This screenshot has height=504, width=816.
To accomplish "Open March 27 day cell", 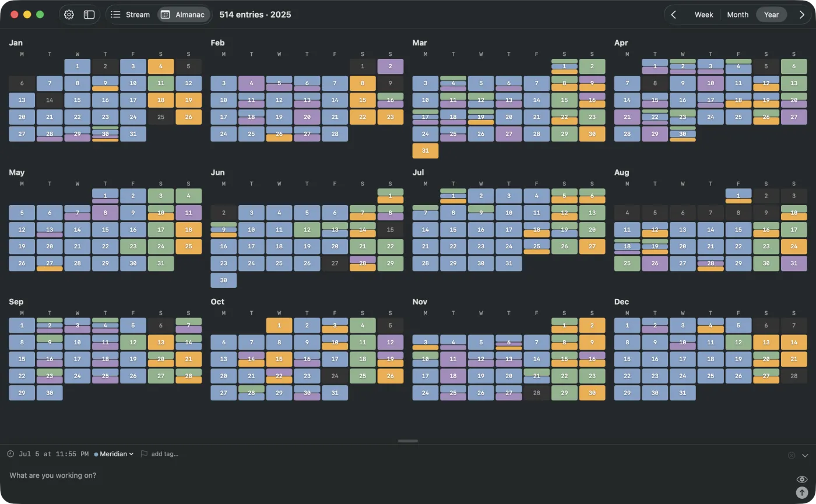I will click(509, 134).
